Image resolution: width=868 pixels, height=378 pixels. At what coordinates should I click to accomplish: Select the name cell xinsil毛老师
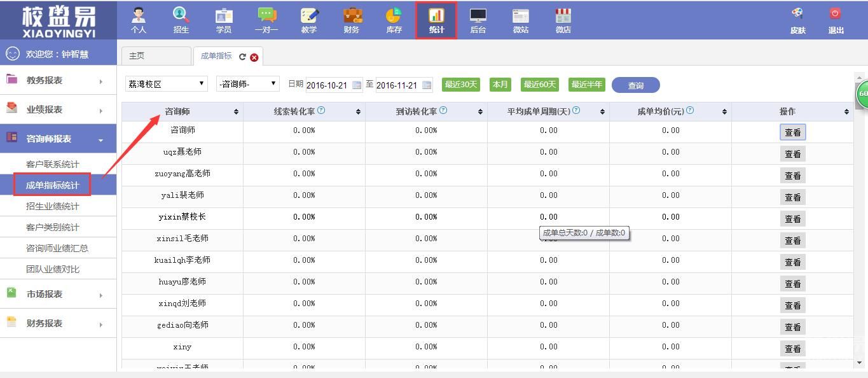[x=183, y=239]
